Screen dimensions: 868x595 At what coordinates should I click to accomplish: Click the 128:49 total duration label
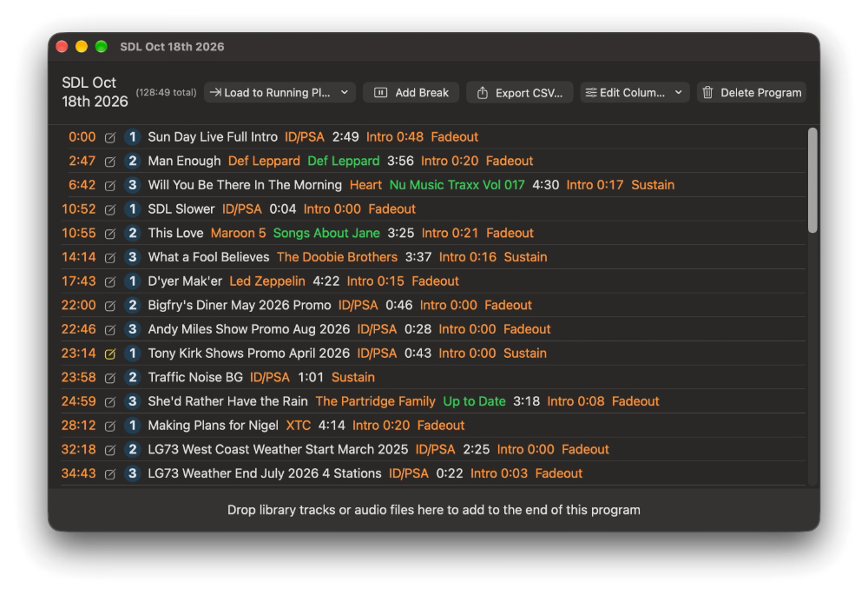[x=166, y=93]
